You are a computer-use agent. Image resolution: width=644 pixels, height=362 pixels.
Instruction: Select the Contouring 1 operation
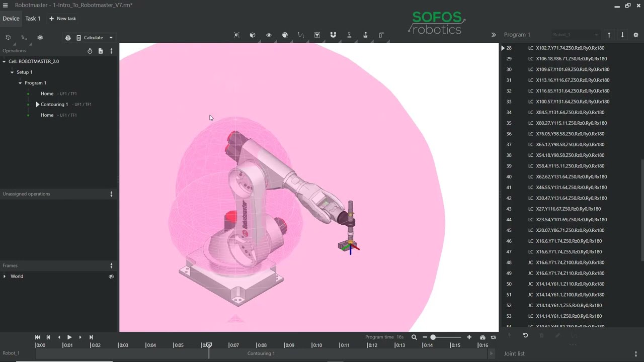(54, 105)
